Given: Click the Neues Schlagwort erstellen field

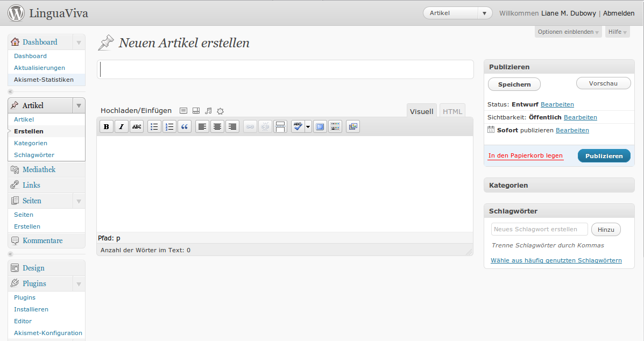Looking at the screenshot, I should pos(539,229).
